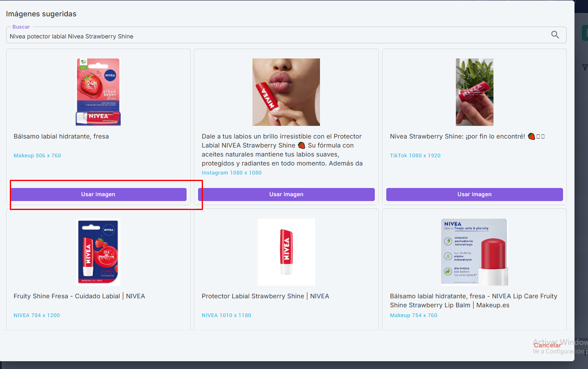Select the single red Nivea stick thumbnail

[286, 252]
